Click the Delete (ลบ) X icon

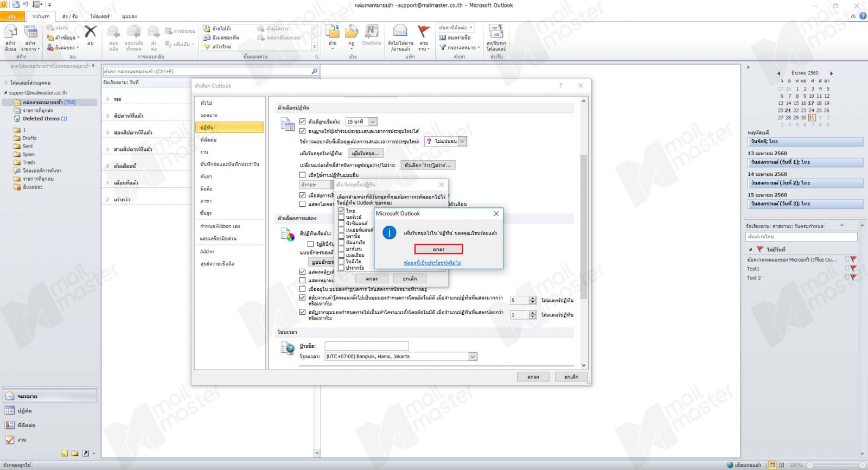point(91,32)
